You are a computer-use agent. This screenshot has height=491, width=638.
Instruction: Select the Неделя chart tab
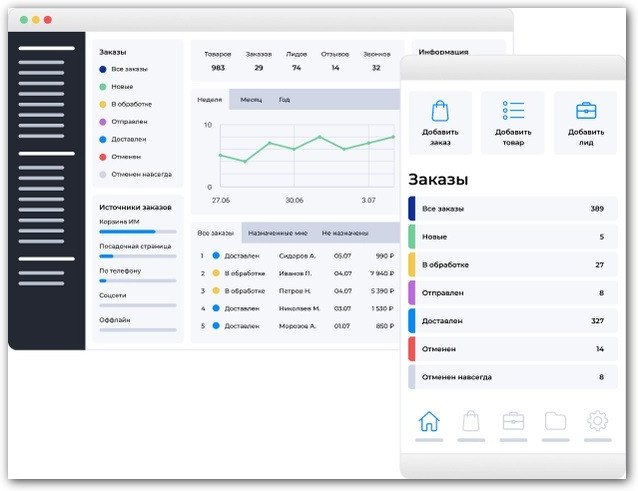pos(210,100)
